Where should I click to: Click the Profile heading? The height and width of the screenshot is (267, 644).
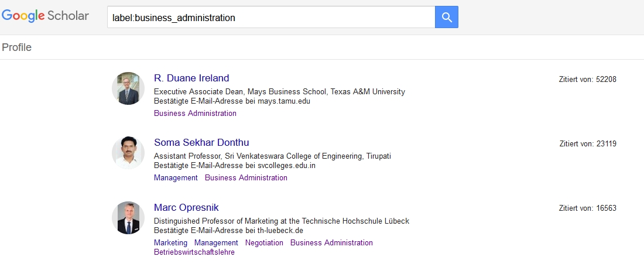coord(17,47)
